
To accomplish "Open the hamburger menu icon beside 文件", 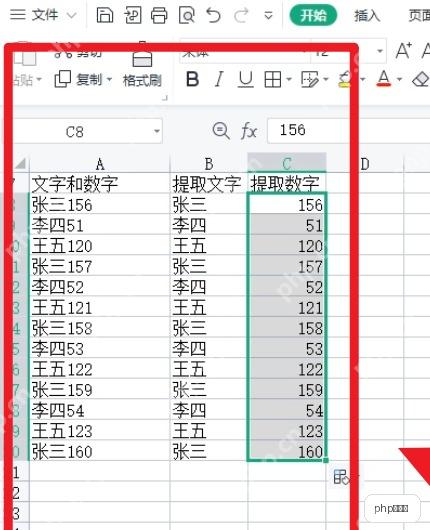I will [18, 15].
